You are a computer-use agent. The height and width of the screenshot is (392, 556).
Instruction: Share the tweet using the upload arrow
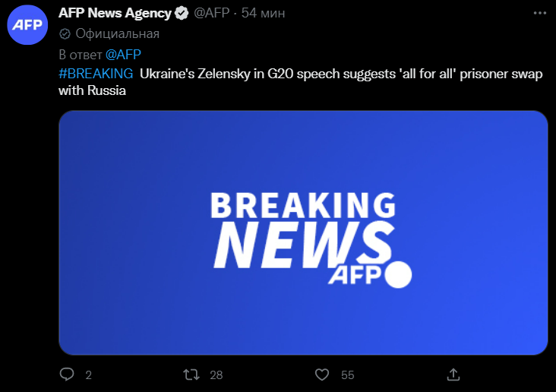(x=453, y=375)
